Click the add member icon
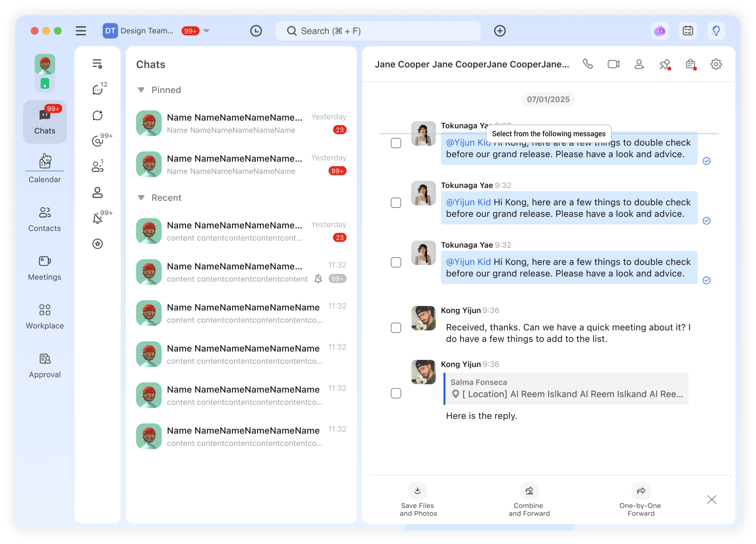756x544 pixels. click(639, 64)
